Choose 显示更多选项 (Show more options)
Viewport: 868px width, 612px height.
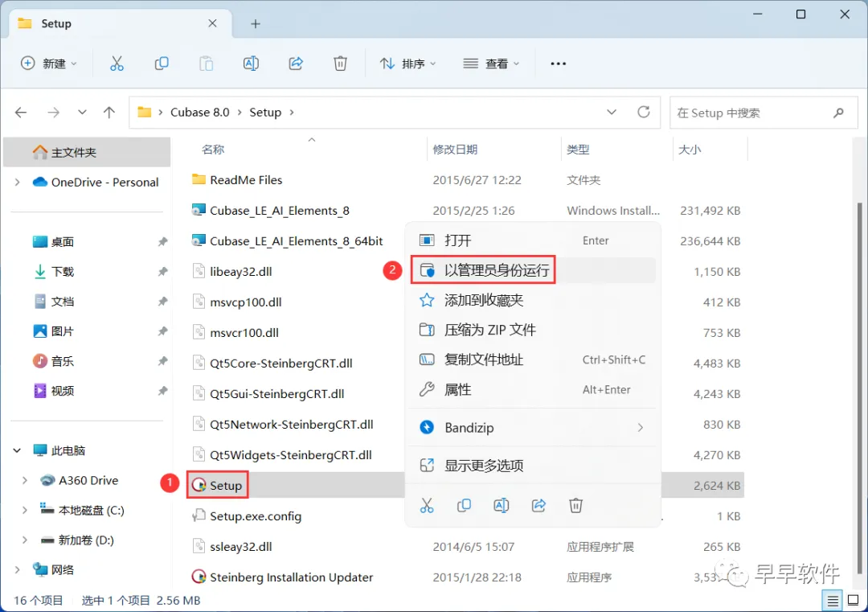(x=533, y=465)
